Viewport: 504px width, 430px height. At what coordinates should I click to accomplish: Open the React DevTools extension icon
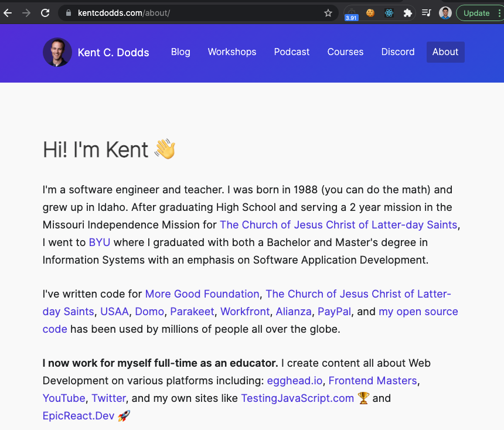(x=389, y=13)
